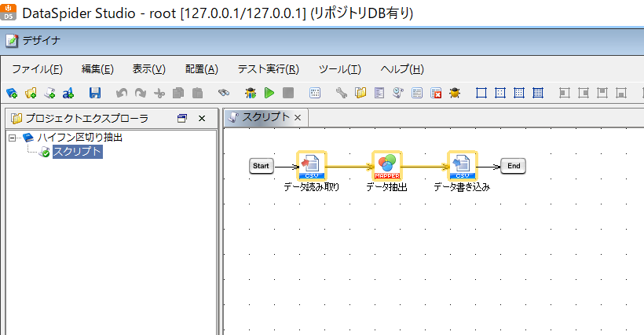Viewport: 644px width, 335px height.
Task: Click the align left icon
Action: coord(565,93)
